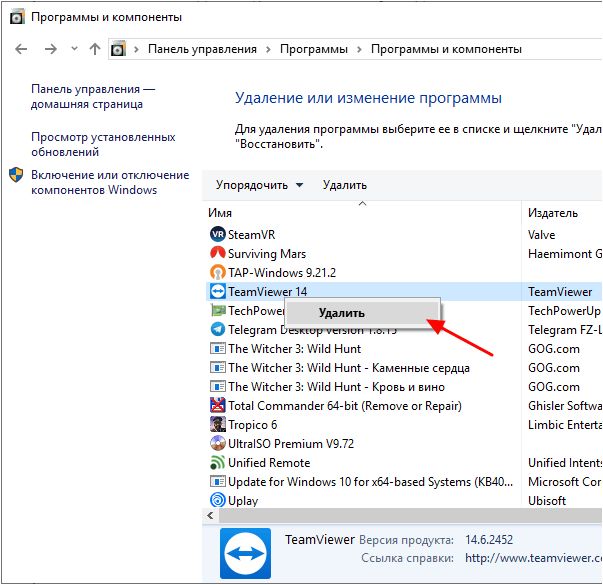Open Включение или отключение компонентов Windows

tap(110, 182)
